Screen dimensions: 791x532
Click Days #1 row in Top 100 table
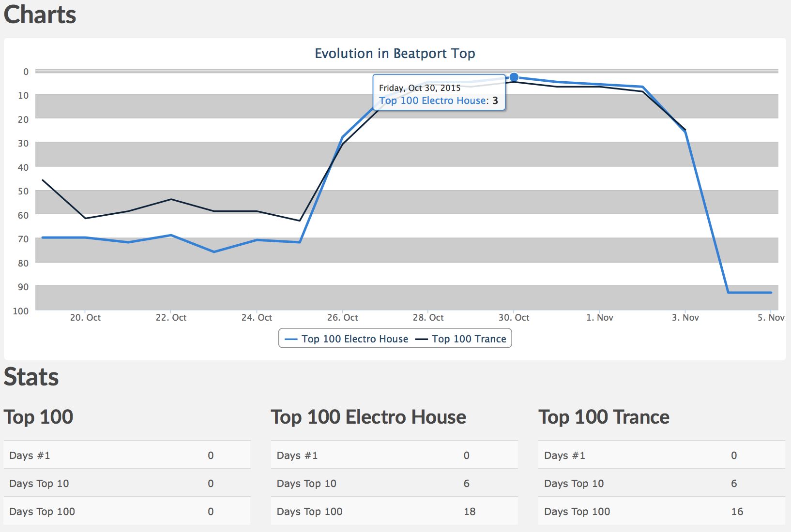pos(127,455)
